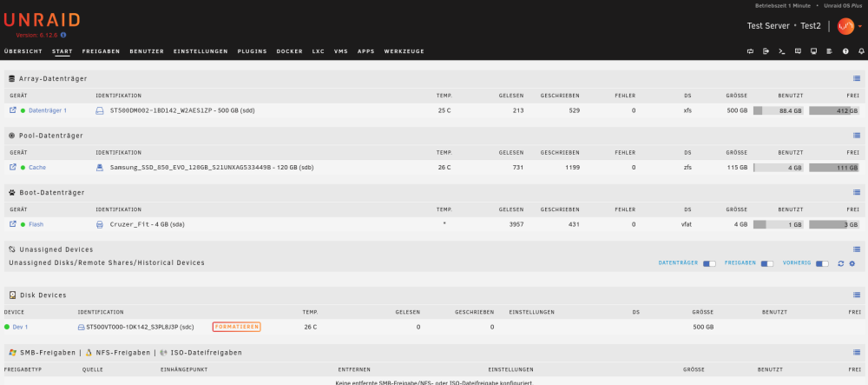Open the feedback icon in the header
The height and width of the screenshot is (385, 868).
(798, 51)
